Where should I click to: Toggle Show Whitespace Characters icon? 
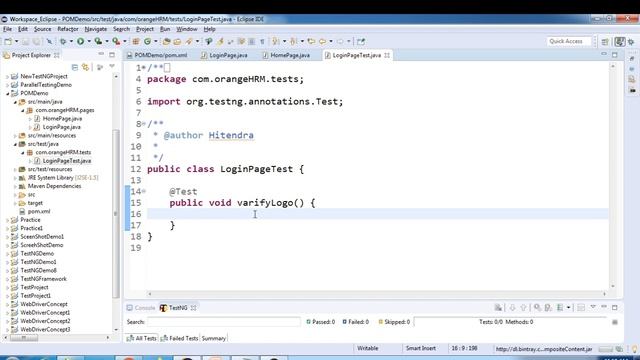point(262,41)
